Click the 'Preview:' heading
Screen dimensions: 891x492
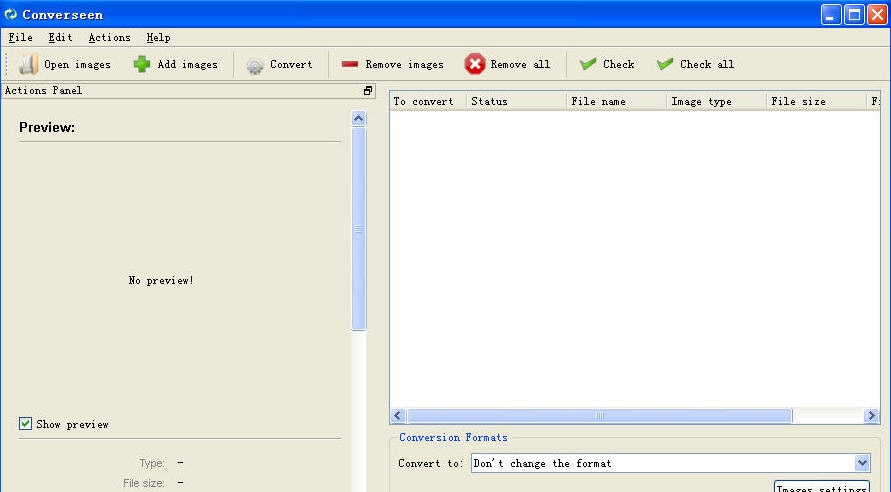[47, 127]
